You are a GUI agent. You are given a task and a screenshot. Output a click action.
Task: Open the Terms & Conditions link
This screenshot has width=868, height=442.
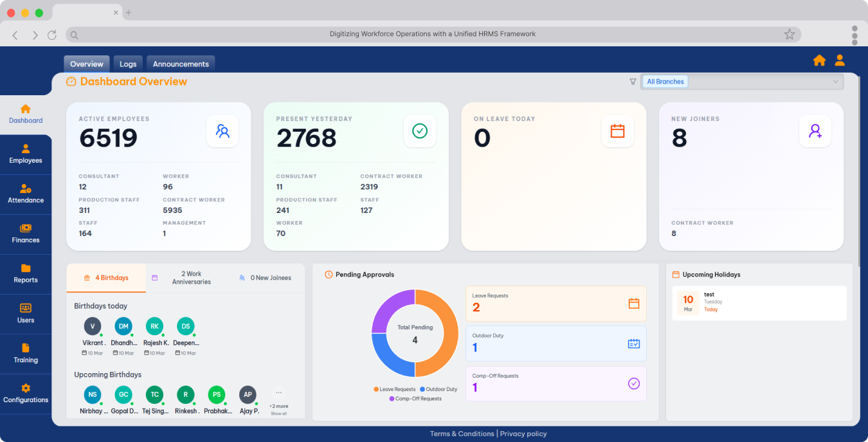(x=462, y=434)
